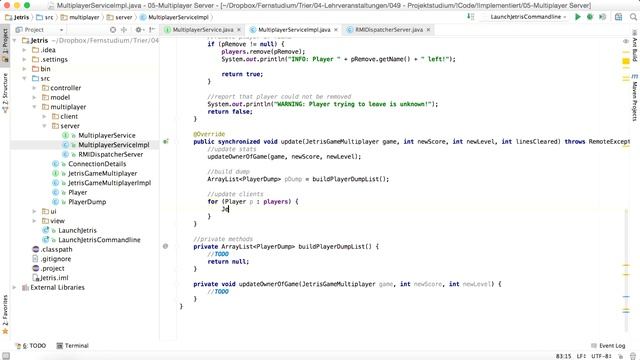This screenshot has width=640, height=360.
Task: Start debugging with the green bug icon
Action: coord(590,17)
